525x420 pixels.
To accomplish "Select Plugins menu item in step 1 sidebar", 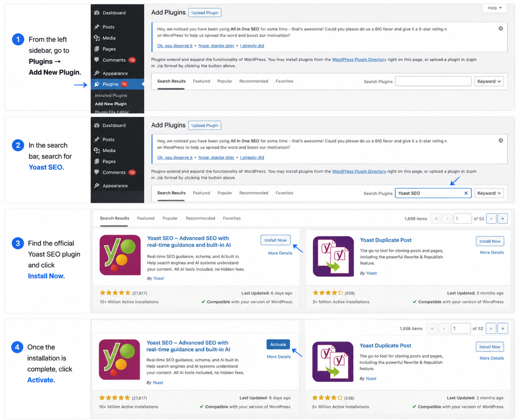I will 117,84.
